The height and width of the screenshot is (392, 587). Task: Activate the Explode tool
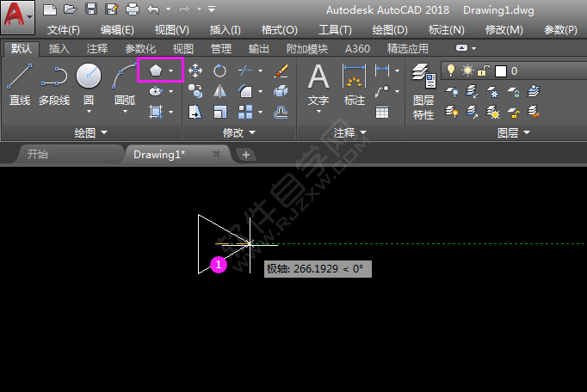281,91
